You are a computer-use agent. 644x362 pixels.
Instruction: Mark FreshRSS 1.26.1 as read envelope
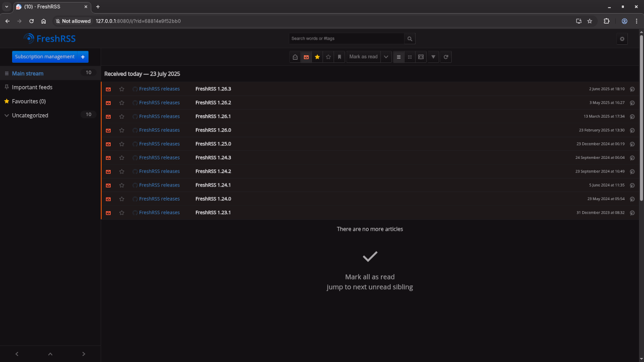[108, 116]
